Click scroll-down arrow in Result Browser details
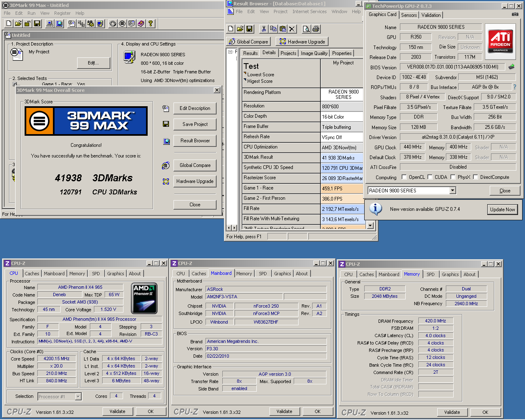525x420 pixels. coord(370,225)
